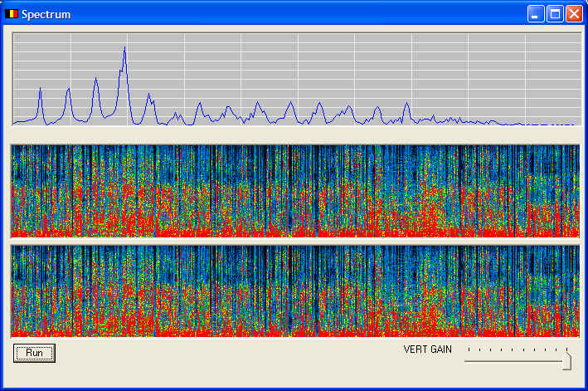Click the VERT GAIN label
Screen dimensions: 588x391
427,349
